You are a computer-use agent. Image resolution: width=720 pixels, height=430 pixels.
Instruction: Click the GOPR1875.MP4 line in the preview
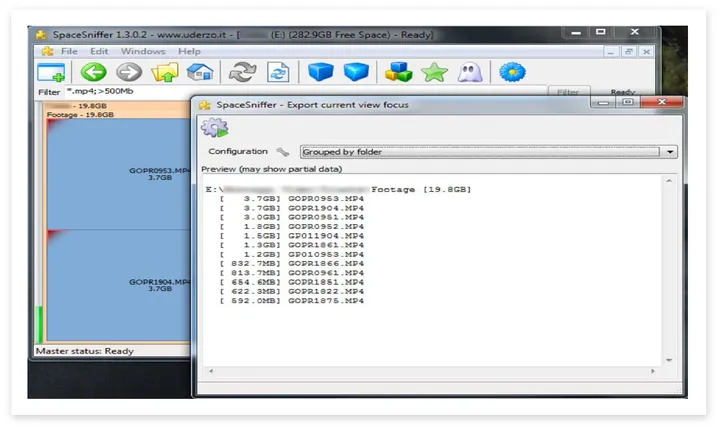pos(292,300)
